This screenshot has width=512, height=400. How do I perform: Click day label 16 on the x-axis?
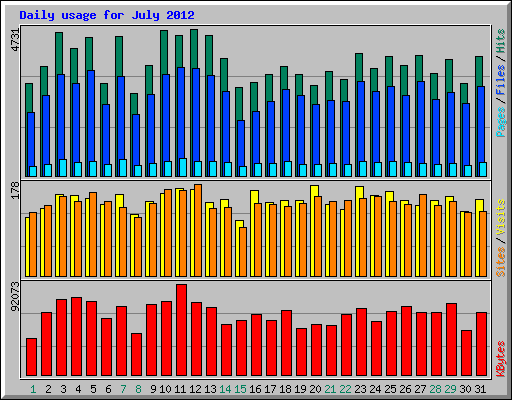[255, 389]
